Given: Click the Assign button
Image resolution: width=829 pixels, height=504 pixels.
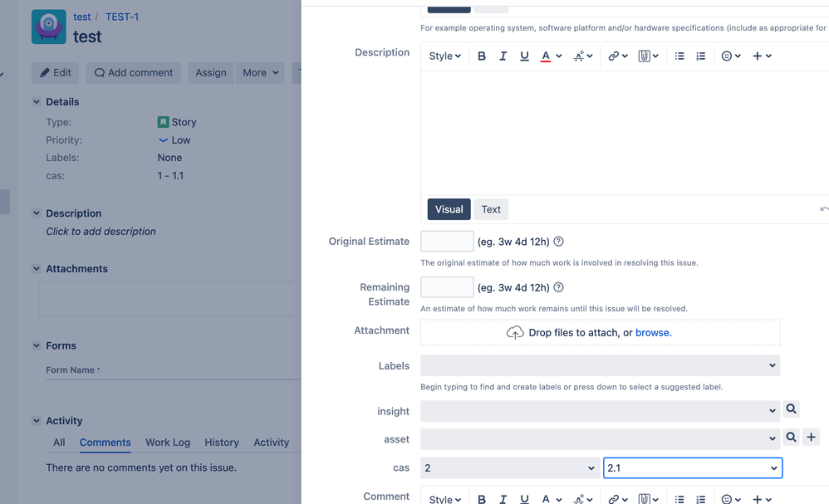Looking at the screenshot, I should 211,73.
